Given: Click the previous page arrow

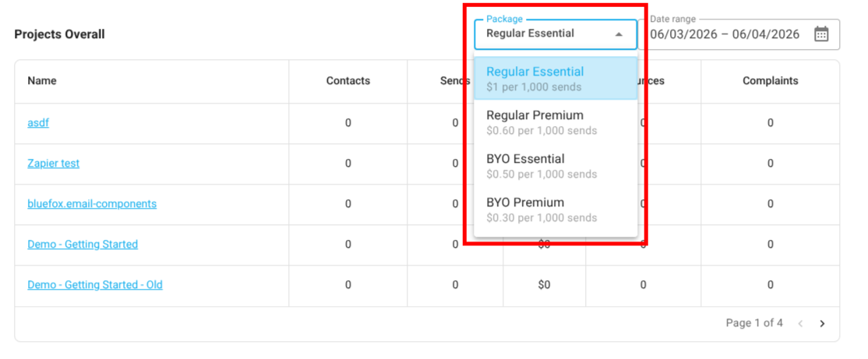Looking at the screenshot, I should click(x=799, y=323).
